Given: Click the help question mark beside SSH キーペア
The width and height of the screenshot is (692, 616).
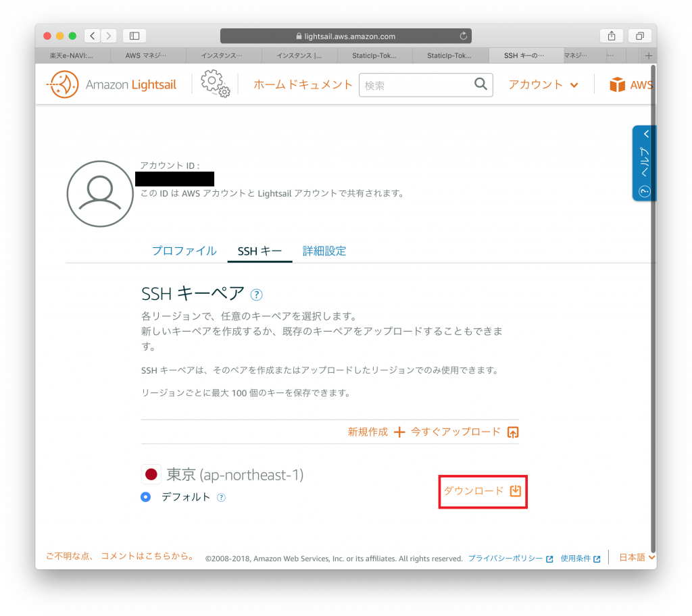Looking at the screenshot, I should (x=256, y=294).
